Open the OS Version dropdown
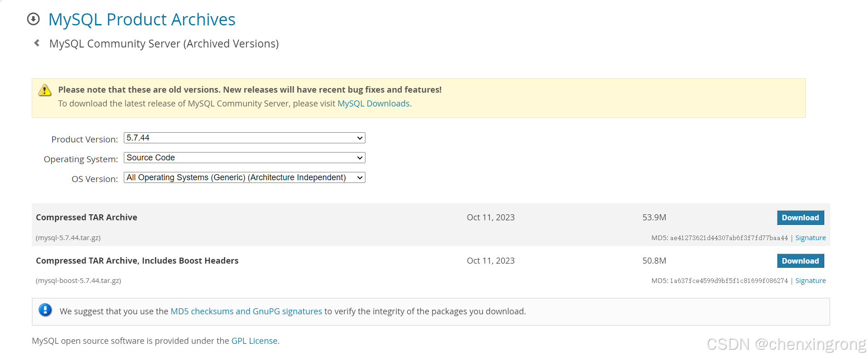This screenshot has height=359, width=868. 244,177
